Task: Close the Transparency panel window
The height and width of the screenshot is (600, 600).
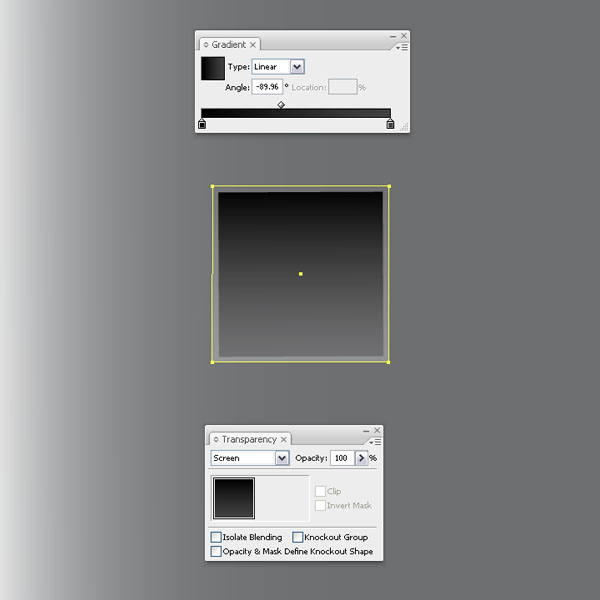Action: click(x=377, y=430)
